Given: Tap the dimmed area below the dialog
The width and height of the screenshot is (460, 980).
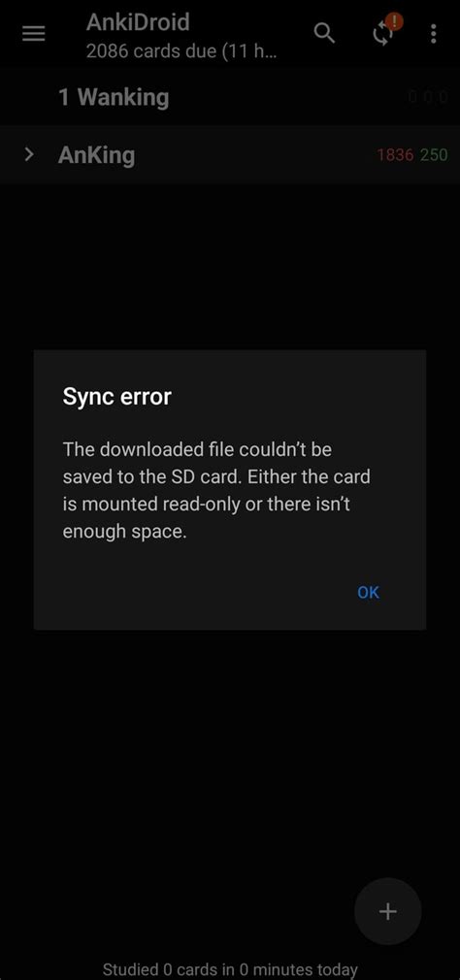Looking at the screenshot, I should point(230,750).
